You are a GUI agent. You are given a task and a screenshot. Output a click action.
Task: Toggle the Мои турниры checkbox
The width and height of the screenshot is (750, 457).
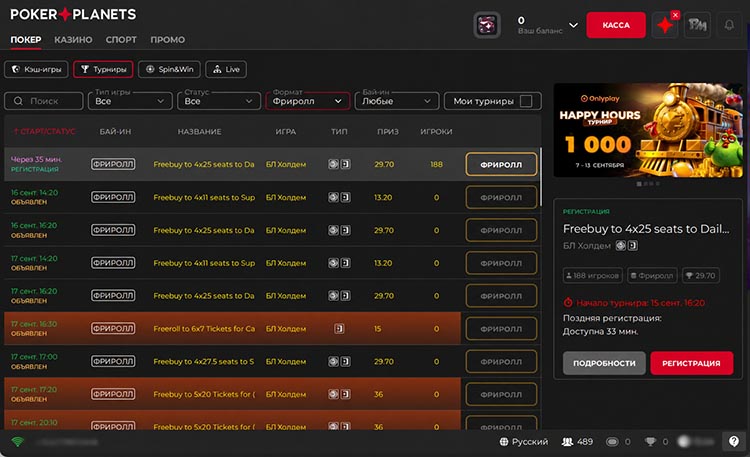pyautogui.click(x=526, y=101)
